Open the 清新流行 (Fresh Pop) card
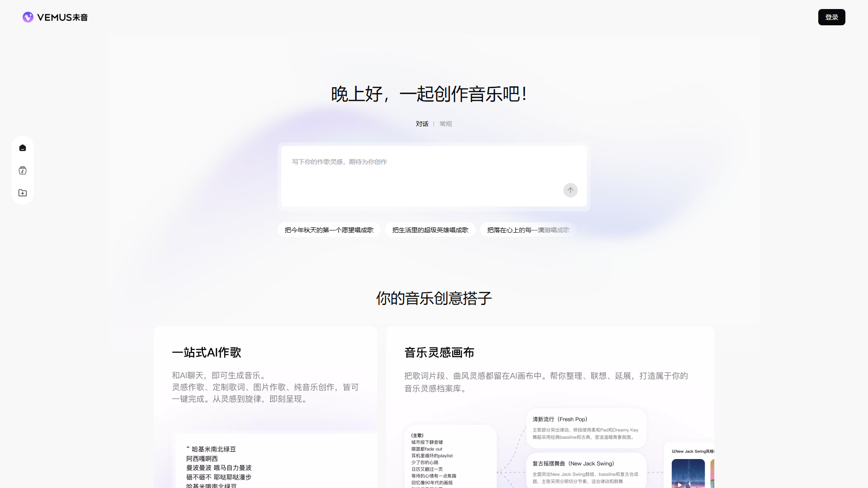The image size is (868, 488). (x=586, y=428)
